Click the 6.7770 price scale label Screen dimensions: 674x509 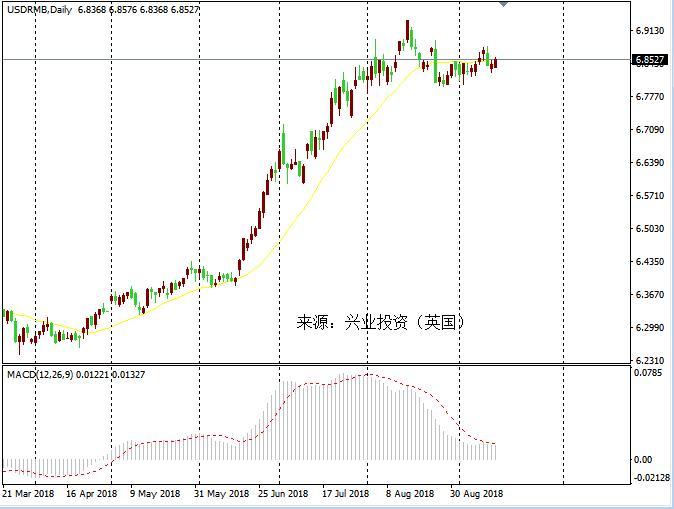(649, 97)
